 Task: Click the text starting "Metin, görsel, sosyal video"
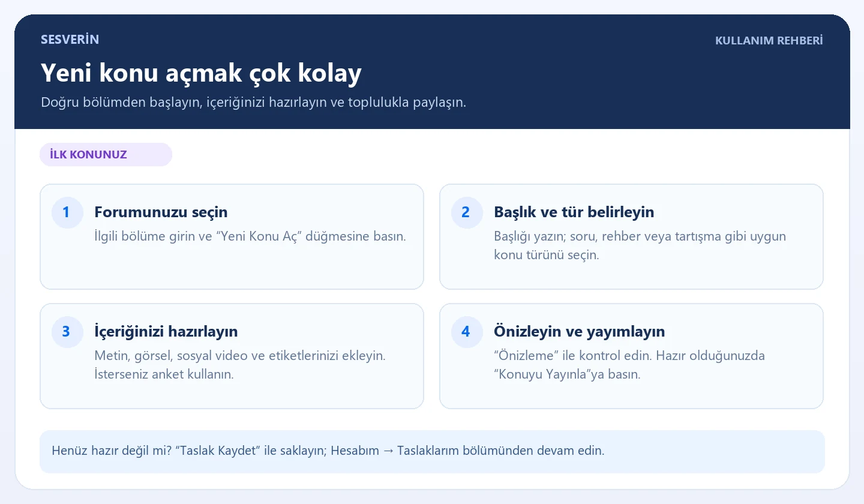(x=240, y=364)
